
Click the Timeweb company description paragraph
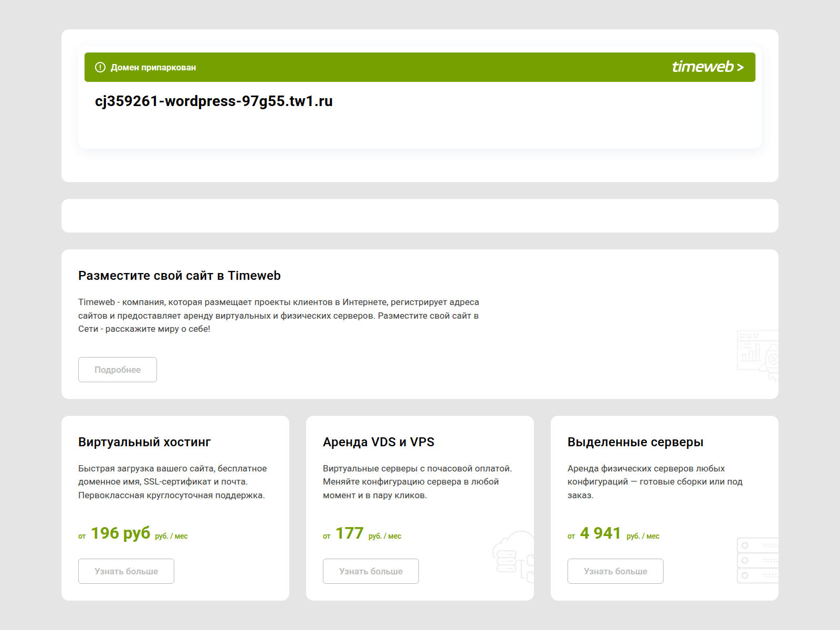pyautogui.click(x=279, y=316)
